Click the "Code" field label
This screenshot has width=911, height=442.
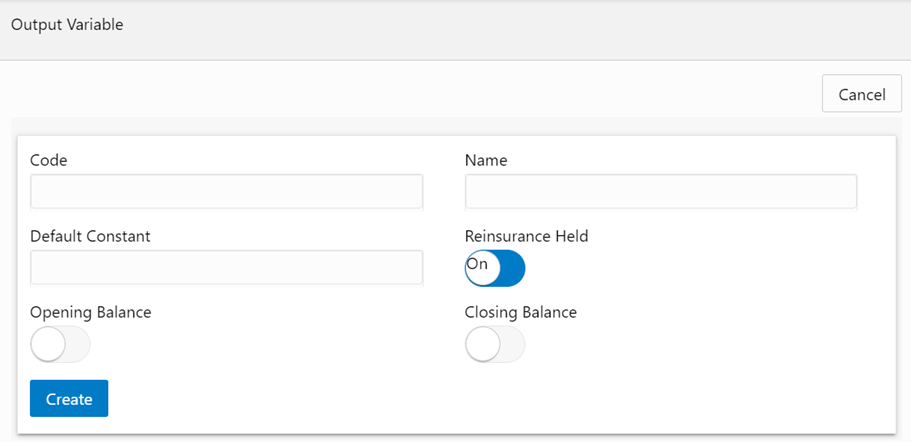(49, 160)
